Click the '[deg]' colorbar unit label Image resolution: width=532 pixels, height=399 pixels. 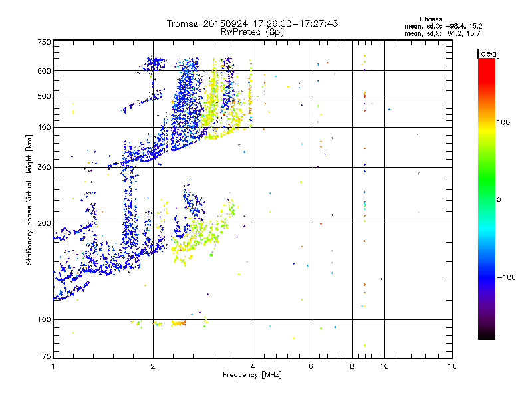(488, 53)
